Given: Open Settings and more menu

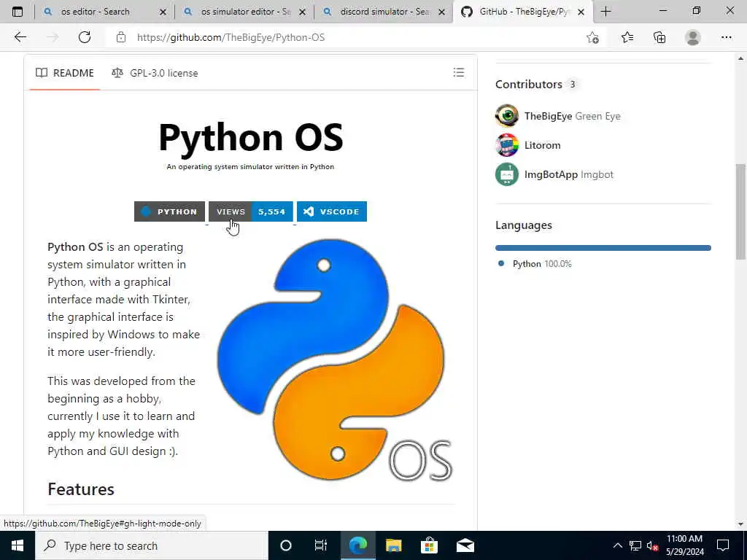Looking at the screenshot, I should point(727,37).
